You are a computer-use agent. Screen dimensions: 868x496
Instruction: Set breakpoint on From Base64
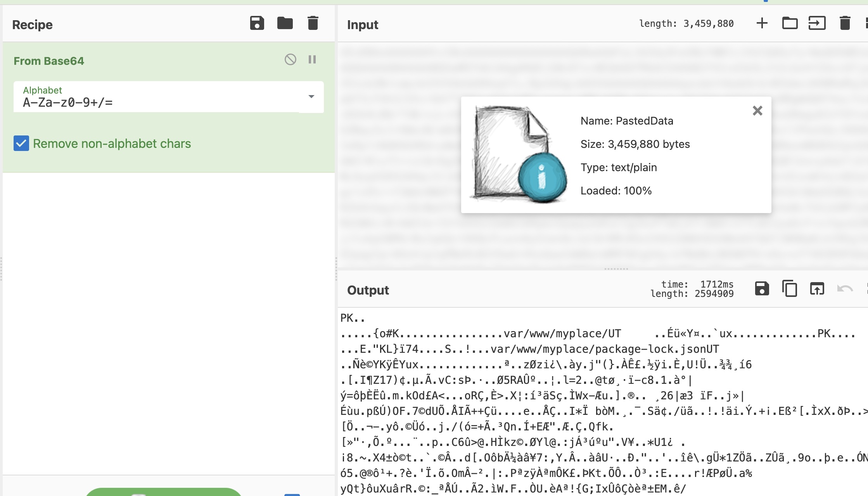tap(312, 59)
